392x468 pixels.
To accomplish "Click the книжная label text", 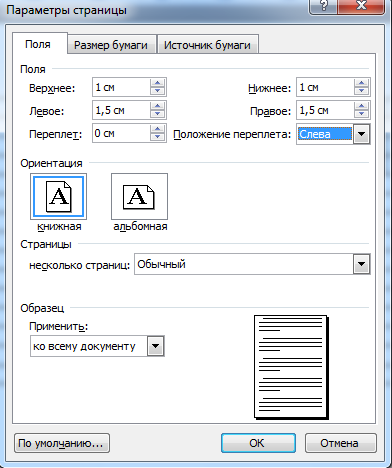I will click(x=59, y=227).
